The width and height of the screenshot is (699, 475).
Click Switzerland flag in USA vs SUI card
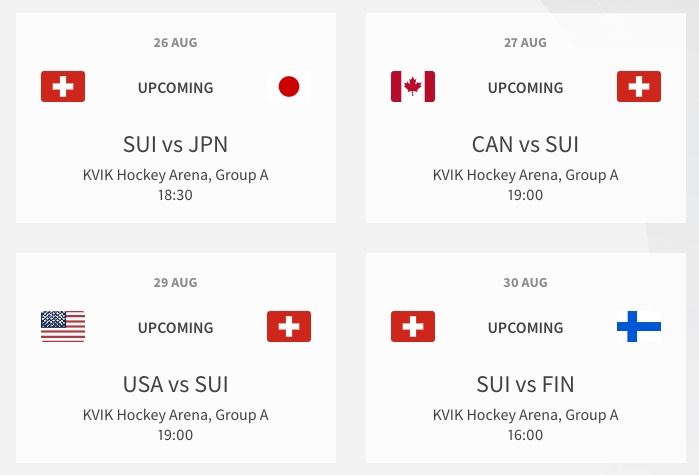click(289, 327)
